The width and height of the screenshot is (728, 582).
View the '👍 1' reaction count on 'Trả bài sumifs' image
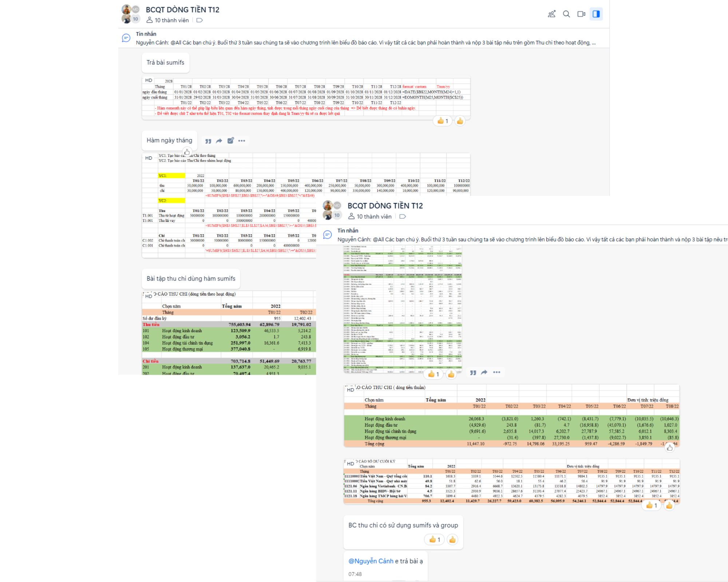pyautogui.click(x=442, y=121)
